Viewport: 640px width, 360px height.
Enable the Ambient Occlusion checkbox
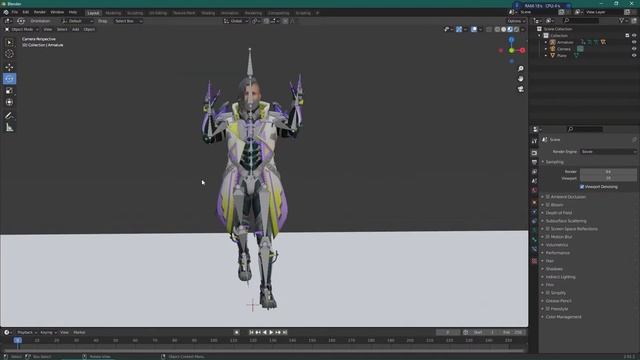548,197
